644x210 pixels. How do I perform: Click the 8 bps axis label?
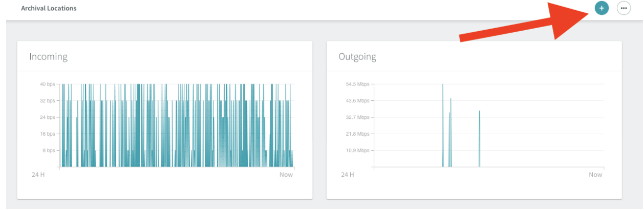click(x=49, y=151)
